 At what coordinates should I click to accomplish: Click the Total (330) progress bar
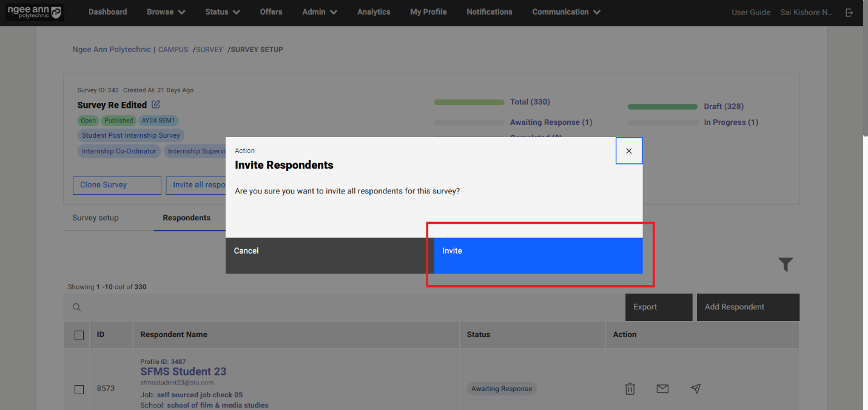coord(469,102)
